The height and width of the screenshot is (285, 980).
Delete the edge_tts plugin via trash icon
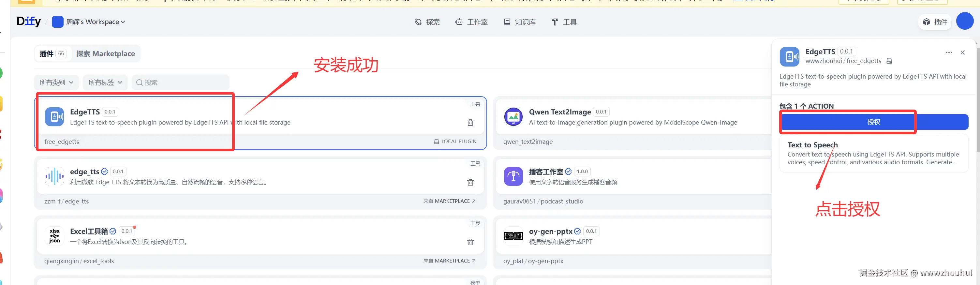pyautogui.click(x=470, y=182)
